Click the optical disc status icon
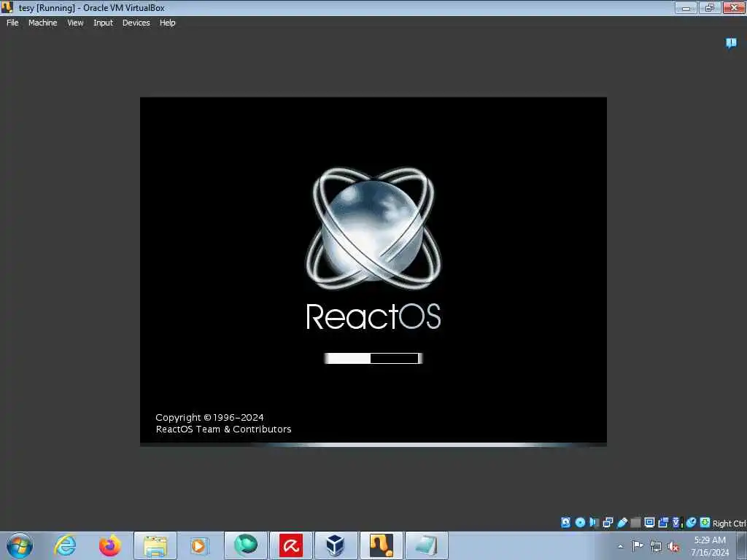 580,522
